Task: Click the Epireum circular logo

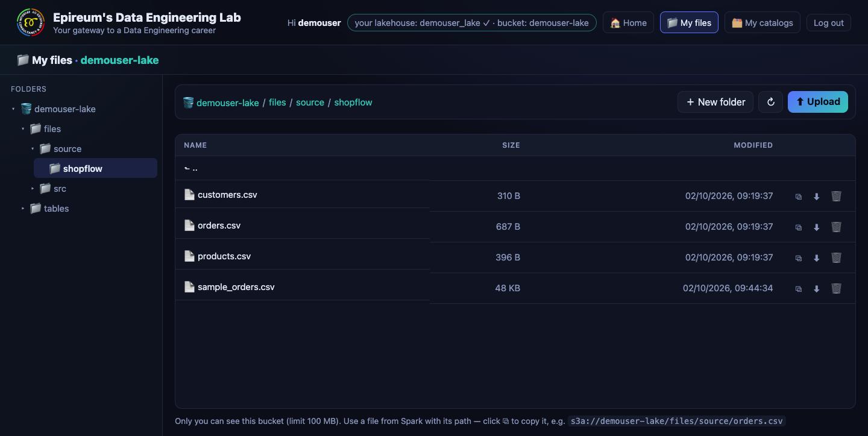Action: pyautogui.click(x=31, y=23)
